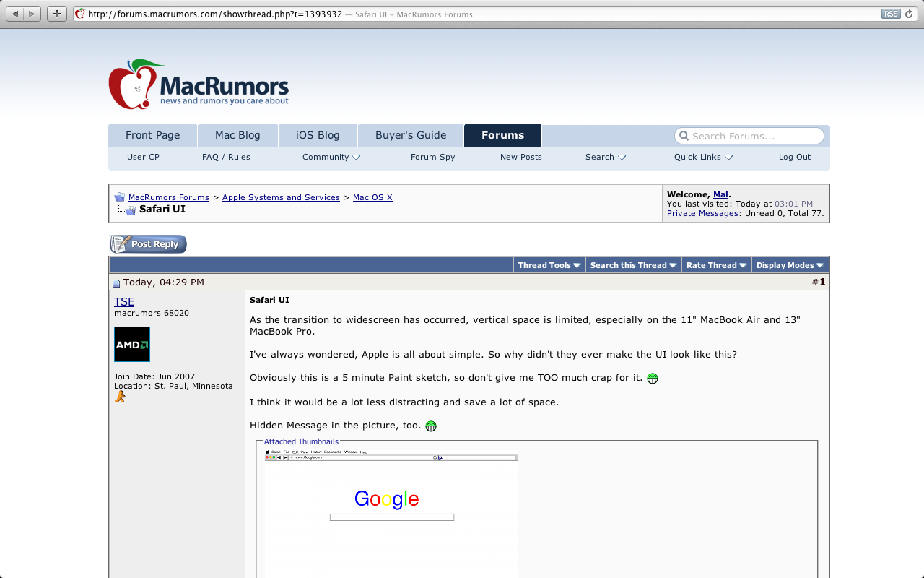Open the Front Page tab
This screenshot has width=924, height=578.
tap(153, 135)
